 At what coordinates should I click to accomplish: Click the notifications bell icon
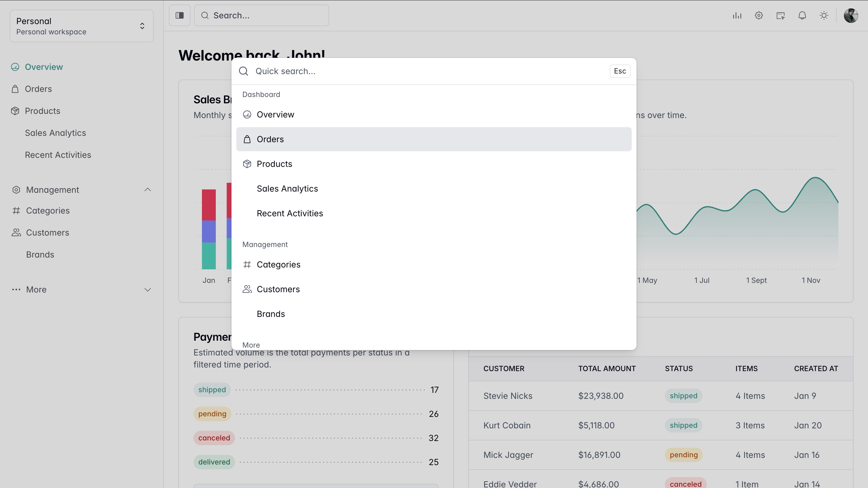coord(802,15)
